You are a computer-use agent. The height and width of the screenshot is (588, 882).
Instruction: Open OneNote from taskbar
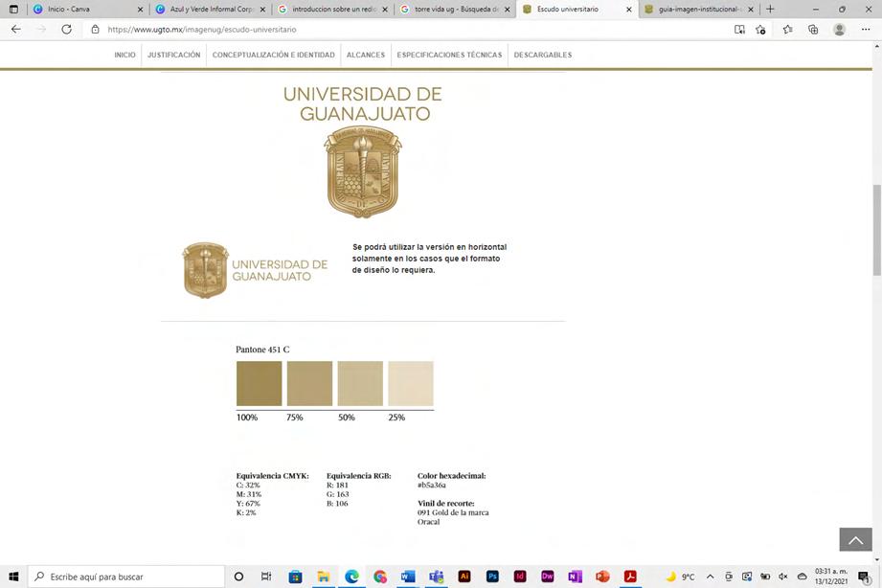(x=575, y=577)
